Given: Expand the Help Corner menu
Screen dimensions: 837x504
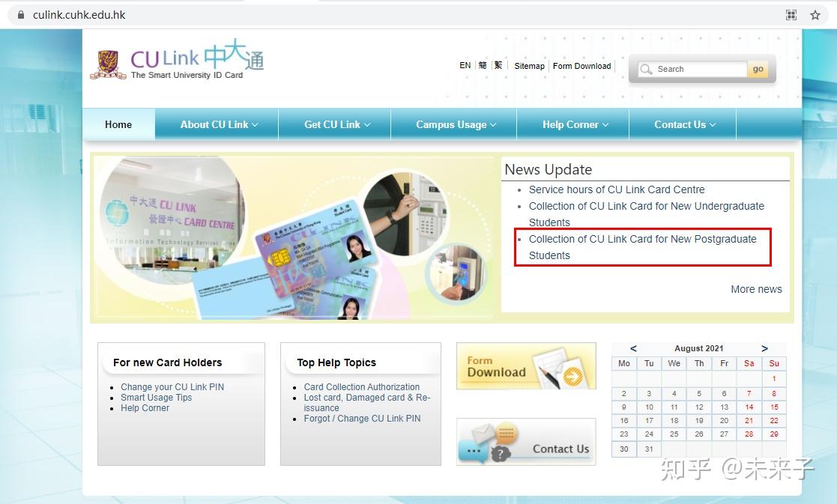Looking at the screenshot, I should coord(575,124).
